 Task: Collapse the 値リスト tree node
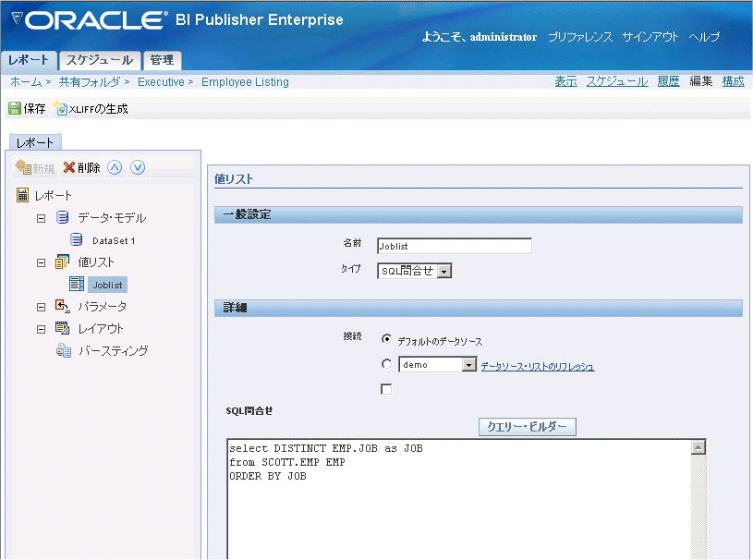[x=42, y=262]
